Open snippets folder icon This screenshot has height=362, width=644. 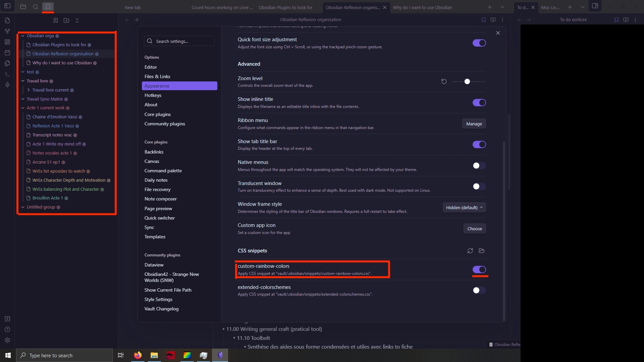[482, 251]
